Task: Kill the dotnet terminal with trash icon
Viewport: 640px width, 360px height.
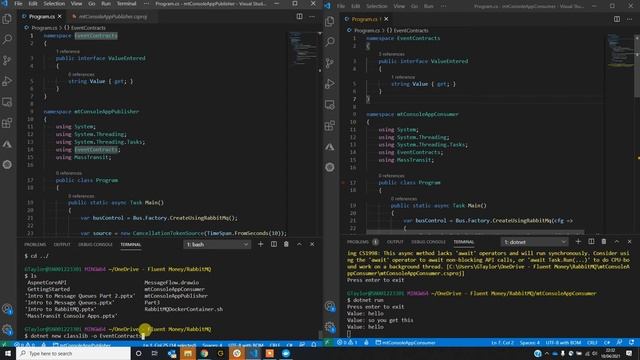Action: (x=604, y=242)
